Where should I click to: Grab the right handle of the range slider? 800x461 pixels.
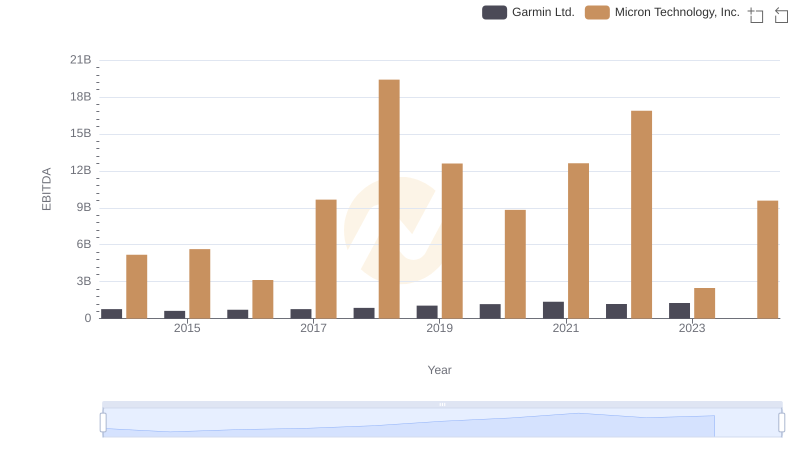[782, 423]
